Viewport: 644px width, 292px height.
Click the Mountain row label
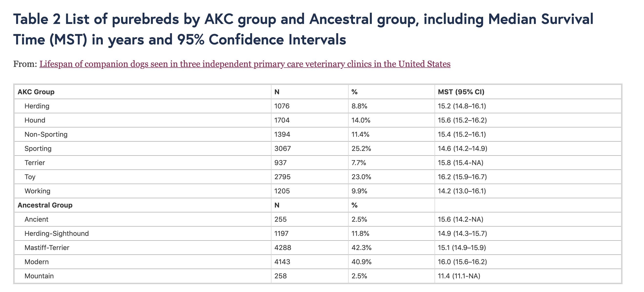[x=39, y=276]
